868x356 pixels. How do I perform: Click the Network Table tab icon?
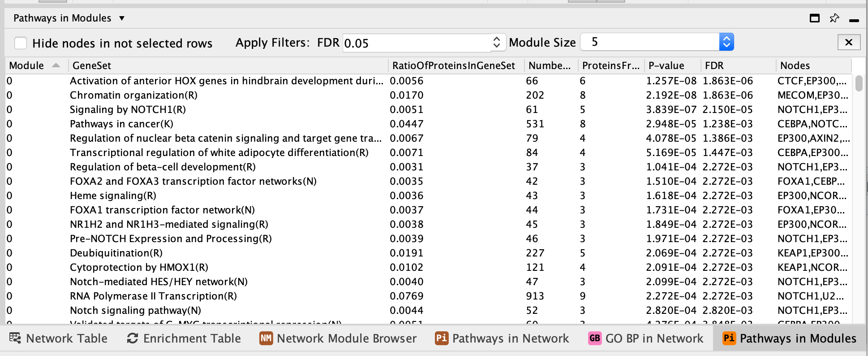[x=15, y=338]
